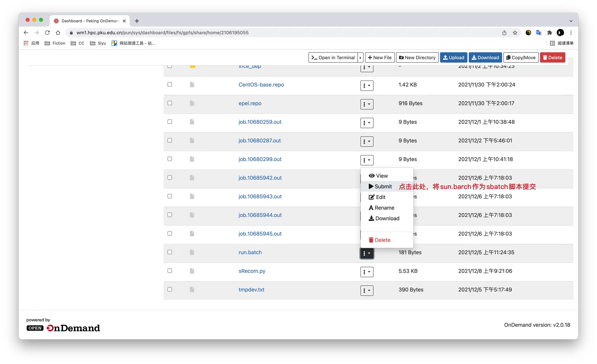Expand the tab search chevron at top right
597x364 pixels.
tap(571, 21)
